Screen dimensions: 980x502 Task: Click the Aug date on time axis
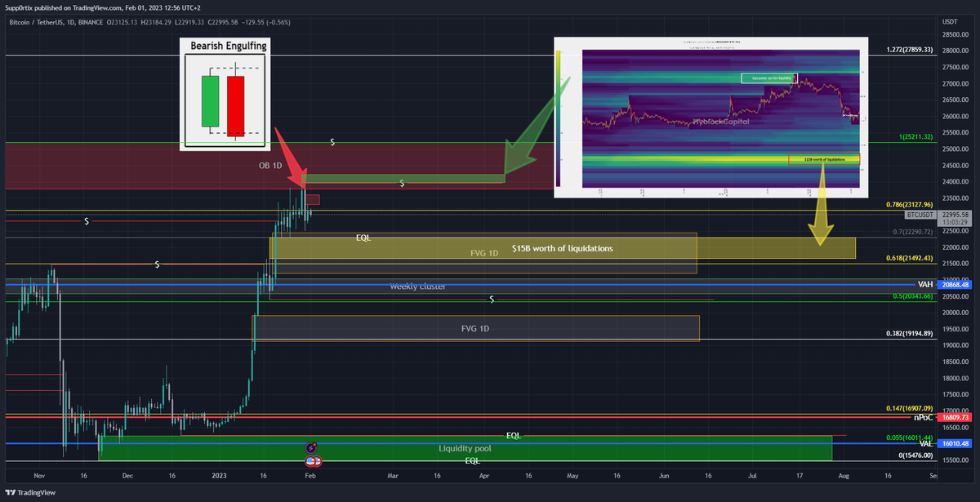pyautogui.click(x=844, y=474)
